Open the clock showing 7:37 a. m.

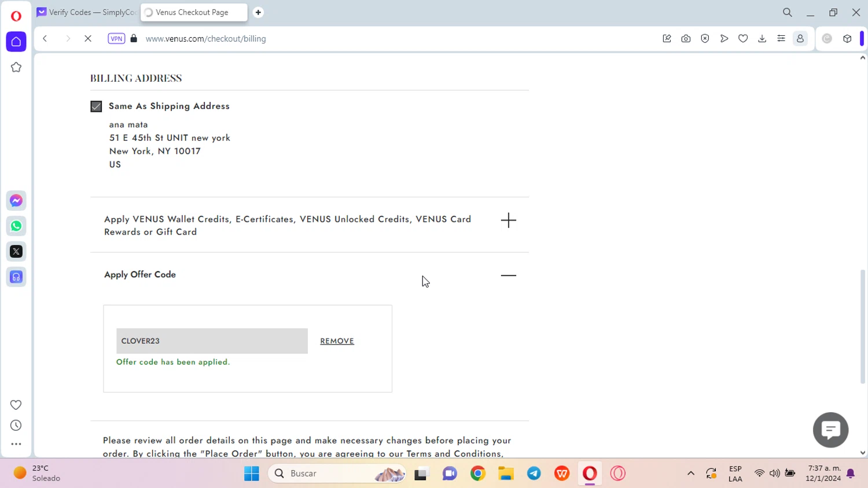pyautogui.click(x=825, y=474)
